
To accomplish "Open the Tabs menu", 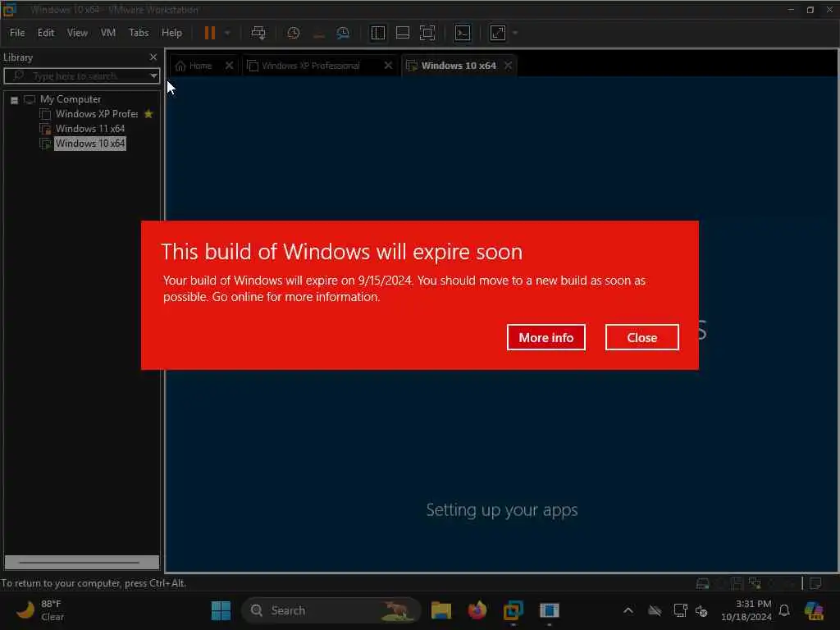I will (139, 33).
